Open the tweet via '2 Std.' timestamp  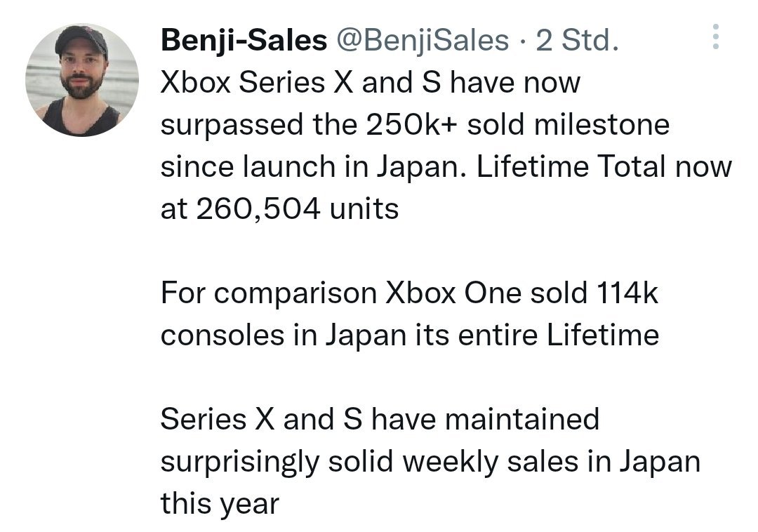pyautogui.click(x=577, y=39)
